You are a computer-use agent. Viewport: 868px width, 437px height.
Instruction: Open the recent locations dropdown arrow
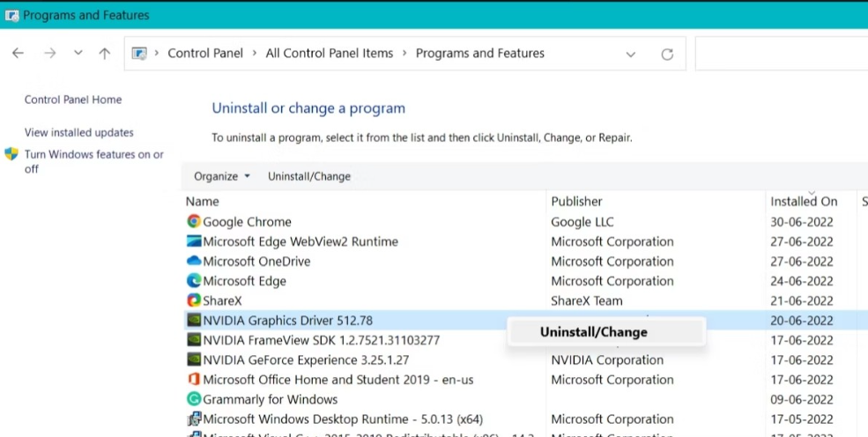[78, 53]
